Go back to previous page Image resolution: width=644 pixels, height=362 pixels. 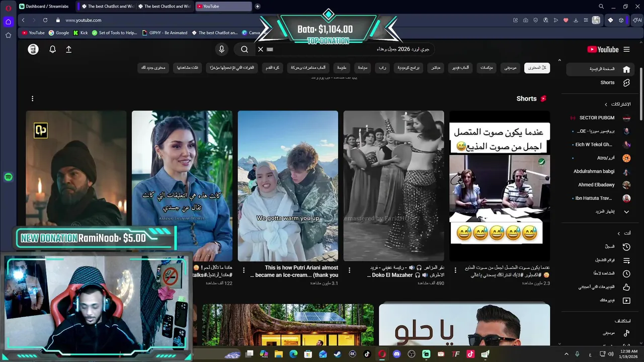click(x=23, y=20)
